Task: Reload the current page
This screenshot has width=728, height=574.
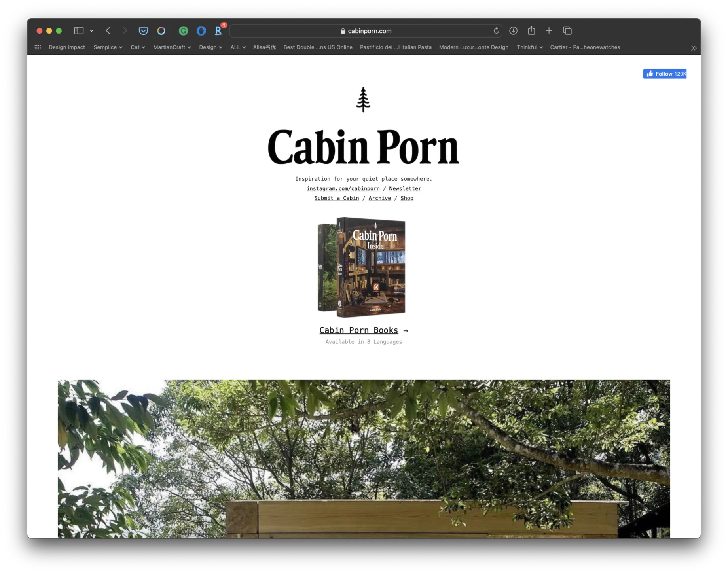Action: pyautogui.click(x=496, y=31)
